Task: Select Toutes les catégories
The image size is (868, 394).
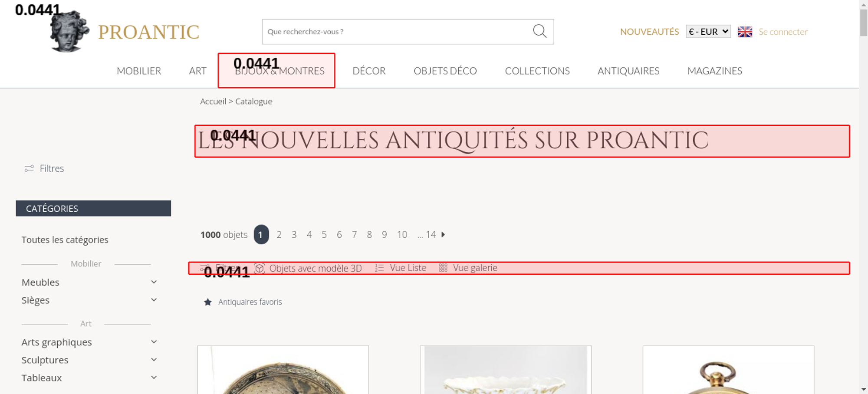Action: [x=65, y=240]
